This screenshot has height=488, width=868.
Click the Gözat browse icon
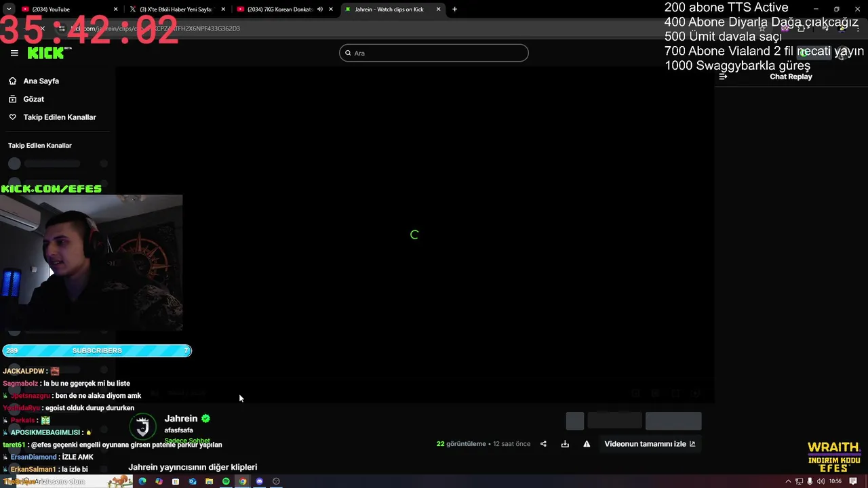(12, 99)
